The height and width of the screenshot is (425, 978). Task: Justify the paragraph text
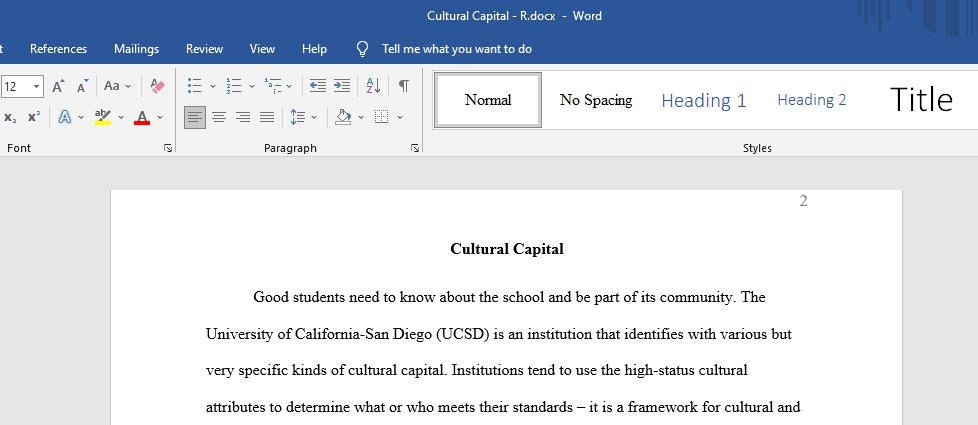point(267,117)
